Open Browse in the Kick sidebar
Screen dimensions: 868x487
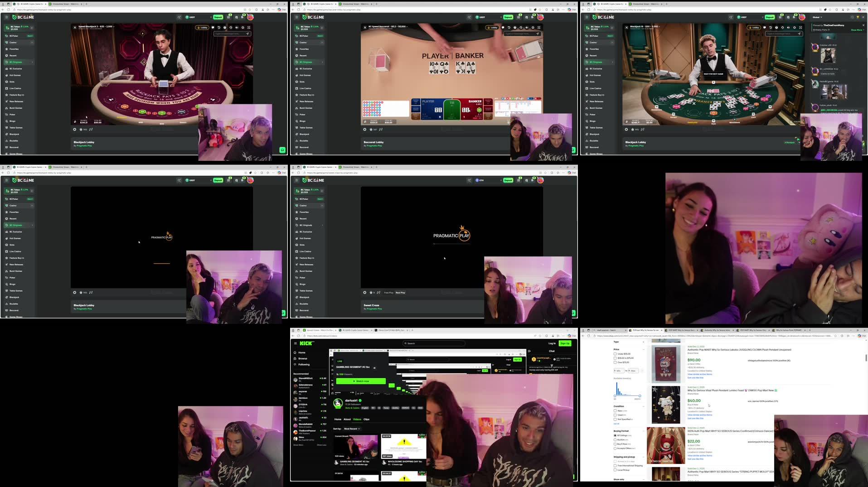point(302,358)
